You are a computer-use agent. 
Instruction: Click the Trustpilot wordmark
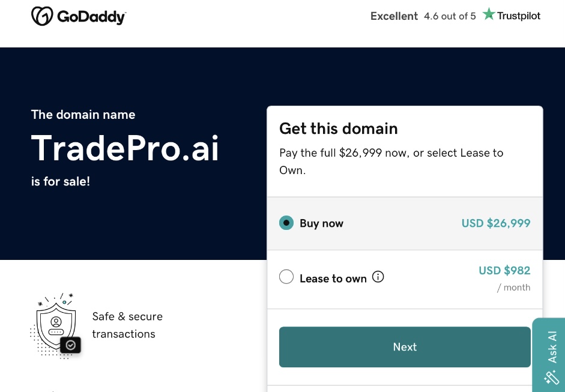point(519,16)
